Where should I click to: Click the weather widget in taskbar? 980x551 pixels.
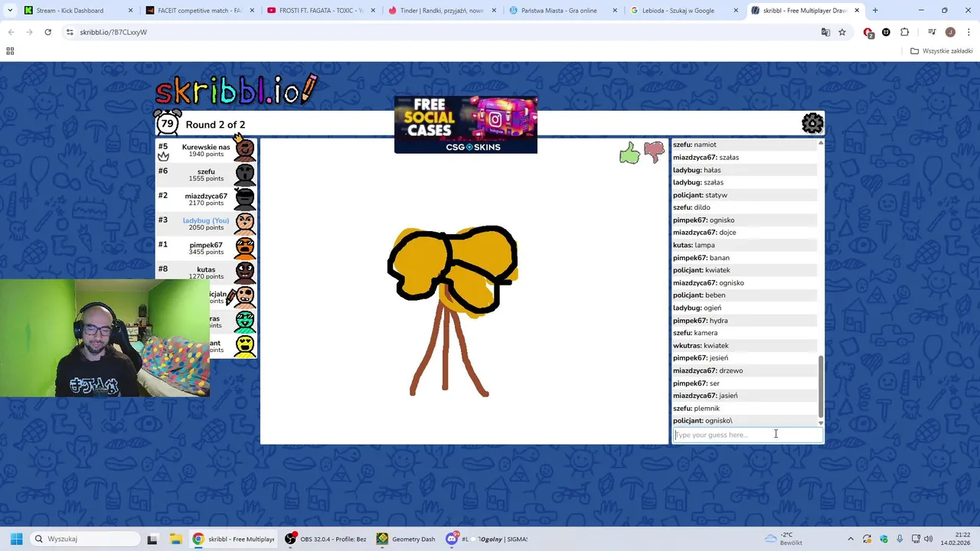pyautogui.click(x=783, y=539)
